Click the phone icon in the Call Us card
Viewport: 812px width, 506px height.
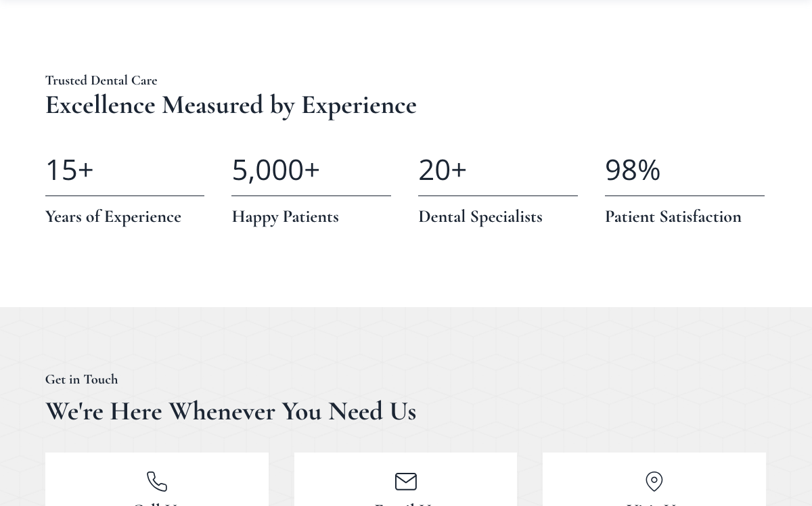[157, 482]
